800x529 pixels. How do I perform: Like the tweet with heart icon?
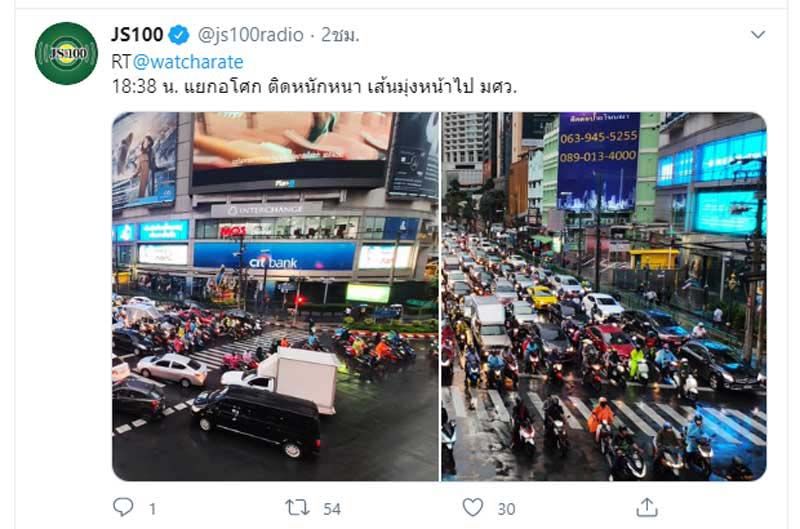(472, 507)
